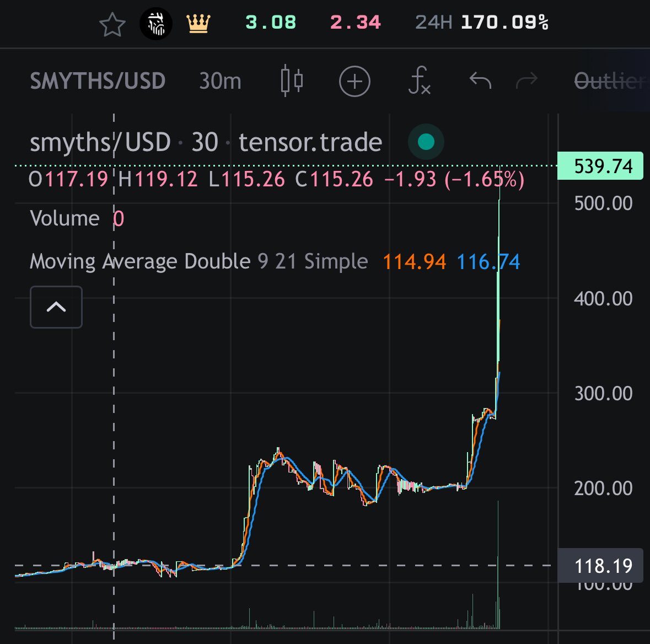Image resolution: width=650 pixels, height=644 pixels.
Task: Select the smyths/USD · 30 · tensor.trade legend title
Action: pos(206,142)
